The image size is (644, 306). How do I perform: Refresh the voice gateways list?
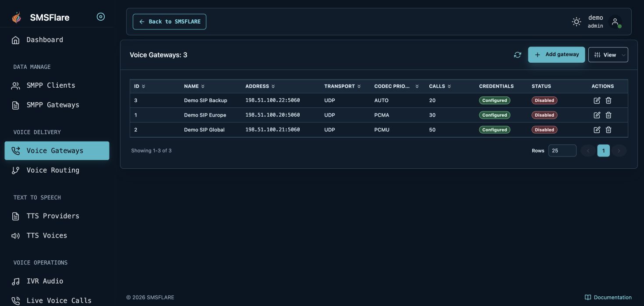click(517, 55)
